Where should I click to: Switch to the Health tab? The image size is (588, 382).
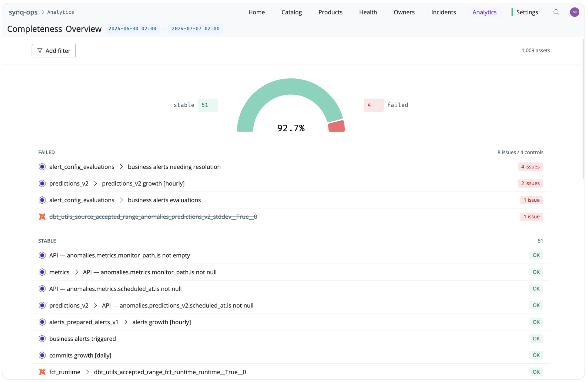click(368, 12)
